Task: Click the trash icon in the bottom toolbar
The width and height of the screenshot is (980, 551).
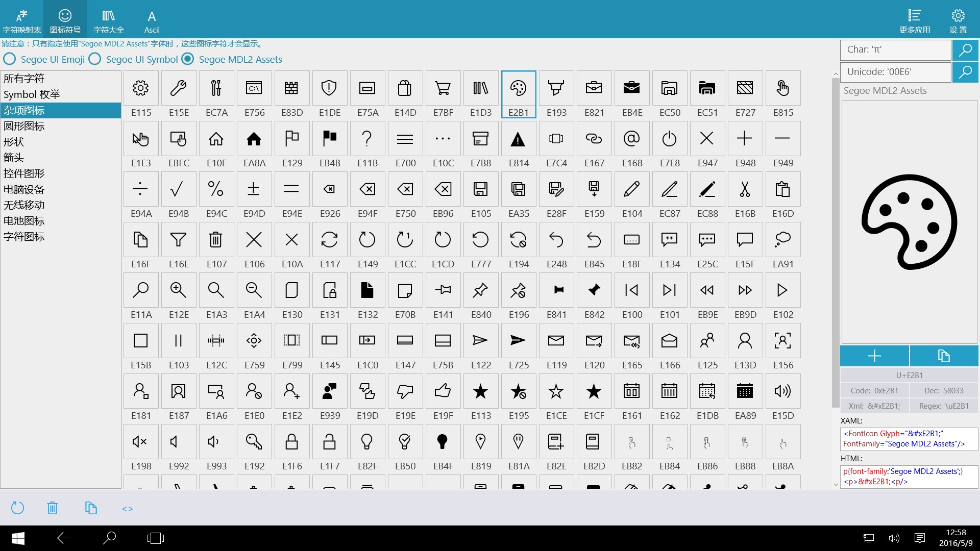Action: [x=52, y=508]
